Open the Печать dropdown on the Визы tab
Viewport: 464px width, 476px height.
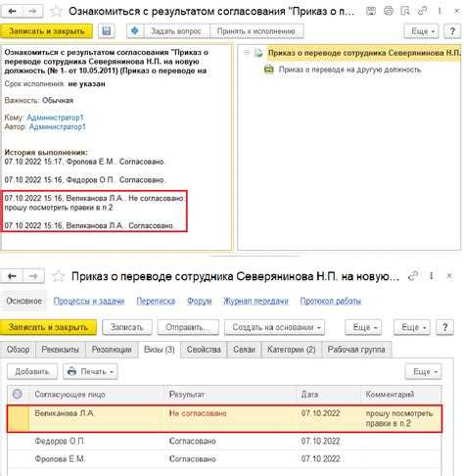point(90,371)
